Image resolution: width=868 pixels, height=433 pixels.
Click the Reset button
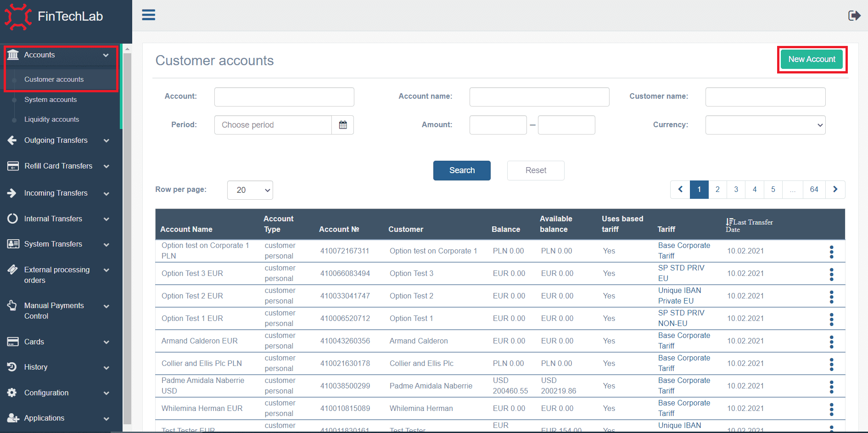(x=536, y=170)
